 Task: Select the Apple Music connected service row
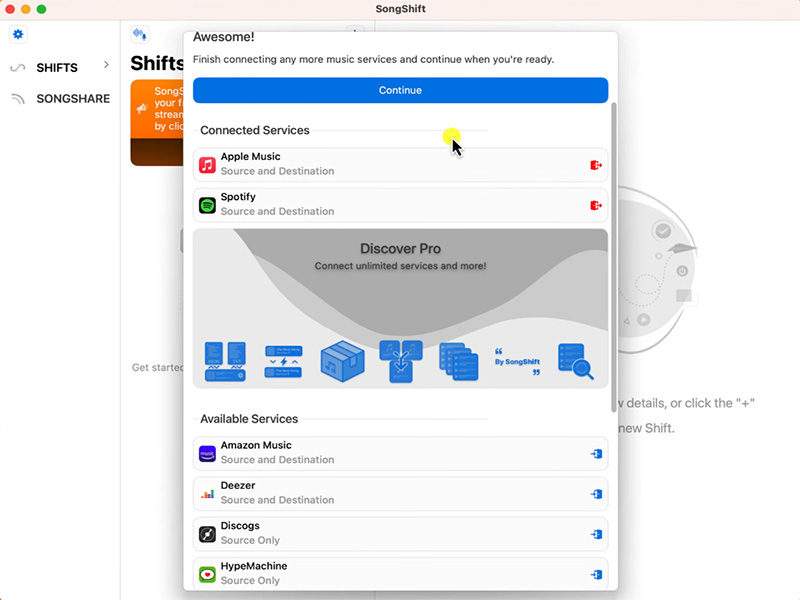(401, 165)
